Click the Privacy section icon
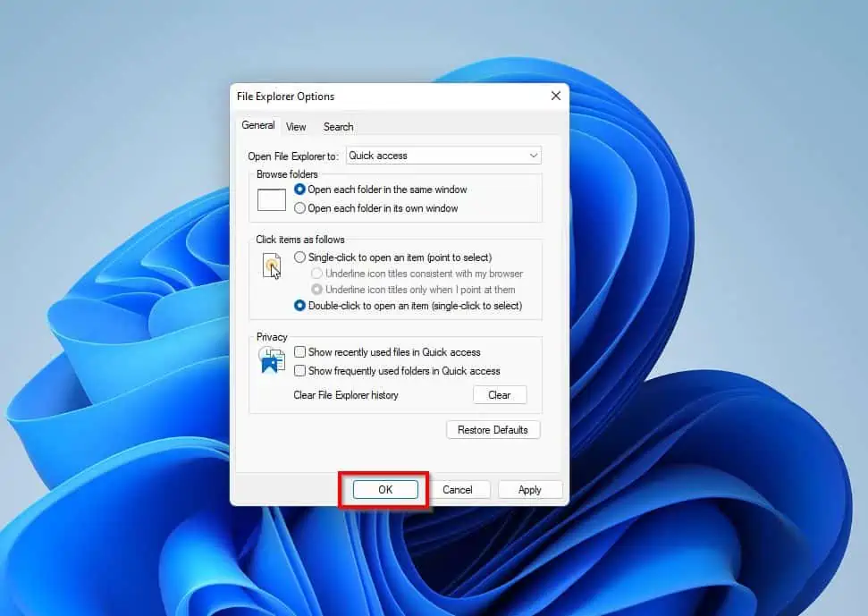This screenshot has height=616, width=868. [271, 359]
